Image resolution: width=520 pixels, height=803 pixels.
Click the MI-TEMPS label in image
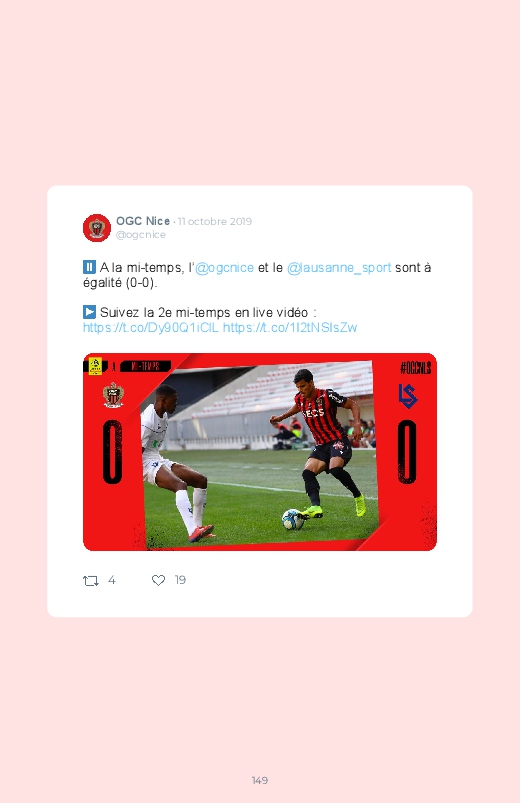[x=145, y=366]
